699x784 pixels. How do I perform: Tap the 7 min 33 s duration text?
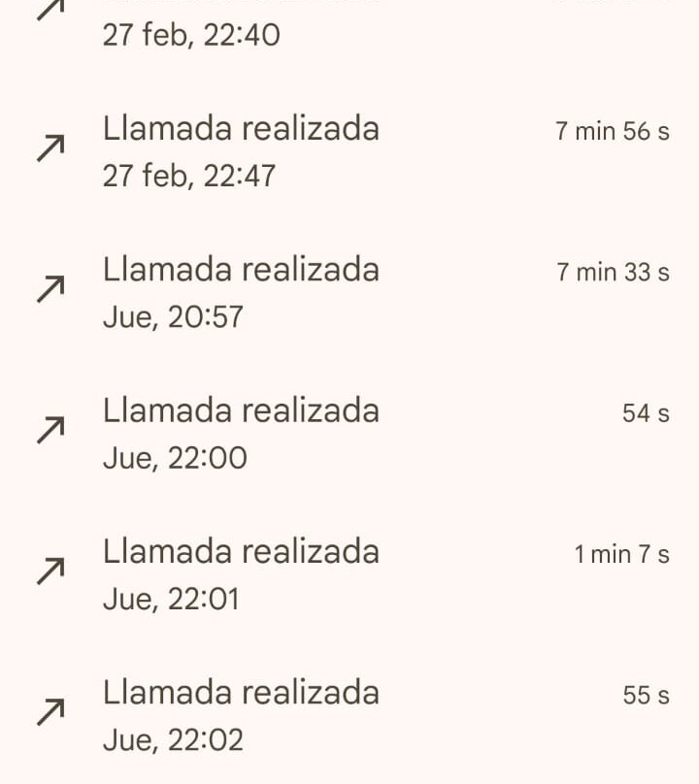click(612, 273)
